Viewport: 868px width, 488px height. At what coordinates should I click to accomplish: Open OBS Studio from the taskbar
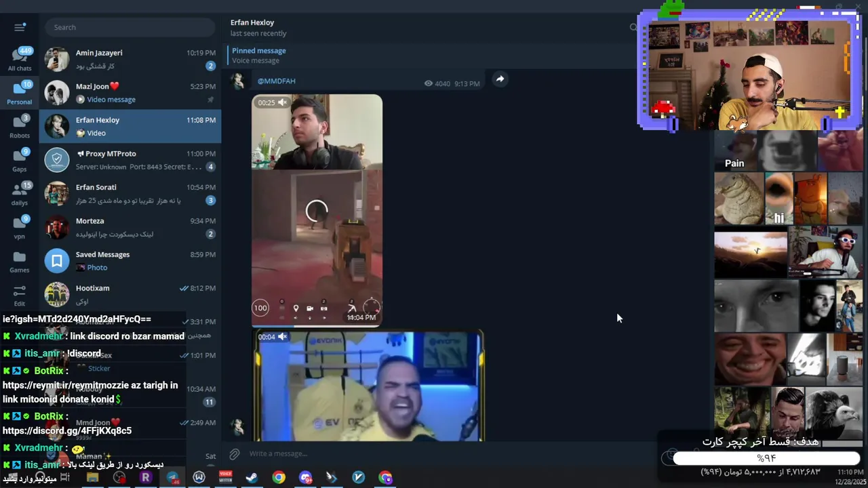tap(119, 478)
